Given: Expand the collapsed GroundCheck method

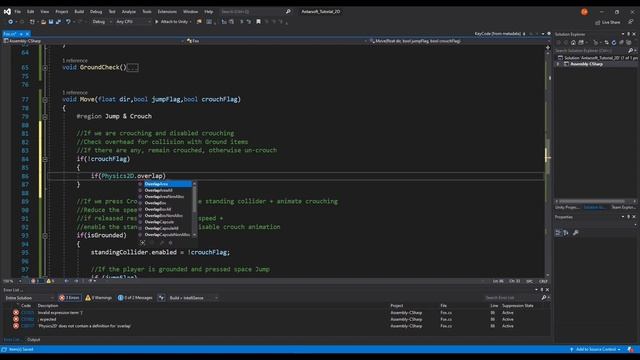Looking at the screenshot, I should click(45, 68).
